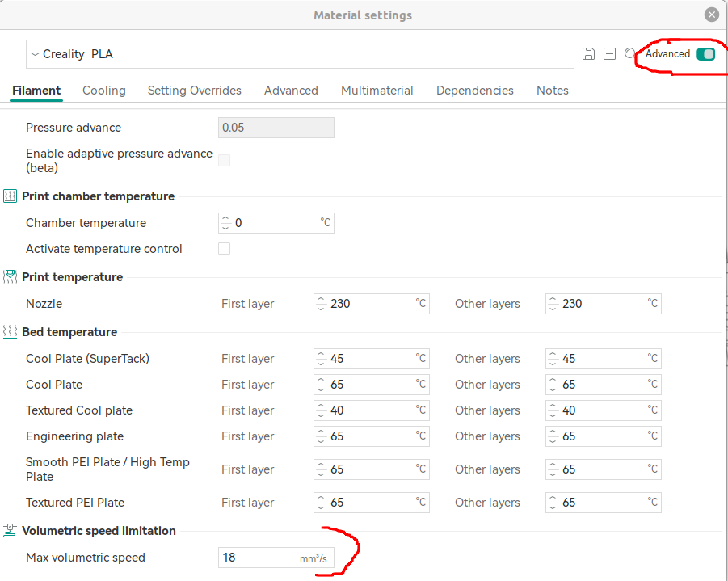728x581 pixels.
Task: Toggle the Advanced mode switch
Action: (x=705, y=54)
